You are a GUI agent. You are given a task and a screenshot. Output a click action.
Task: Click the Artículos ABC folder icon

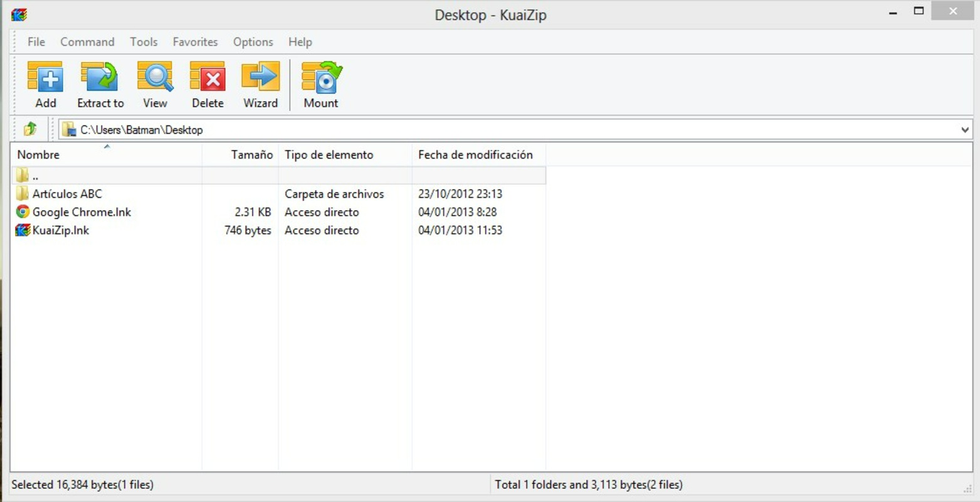point(23,193)
